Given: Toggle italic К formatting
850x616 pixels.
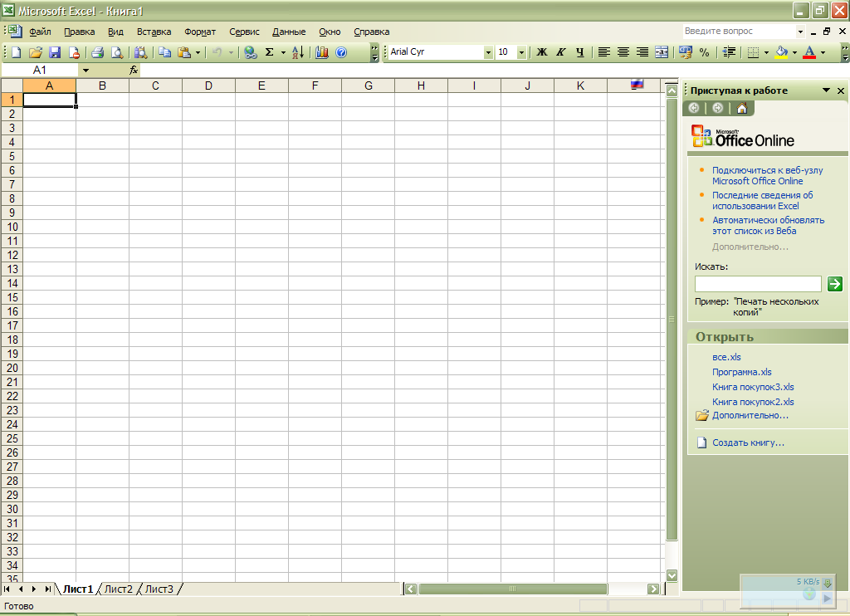Looking at the screenshot, I should pyautogui.click(x=561, y=52).
